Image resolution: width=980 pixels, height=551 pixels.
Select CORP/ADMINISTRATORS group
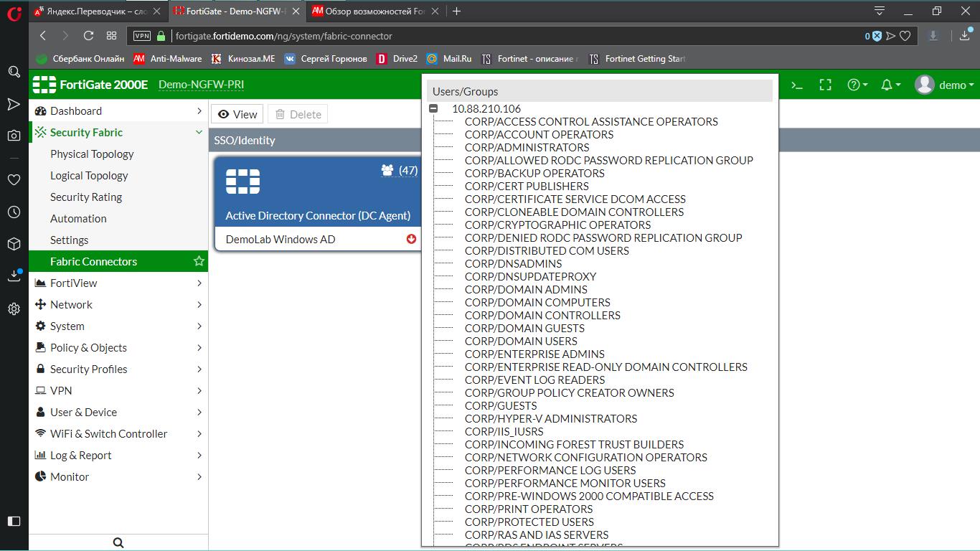tap(527, 147)
